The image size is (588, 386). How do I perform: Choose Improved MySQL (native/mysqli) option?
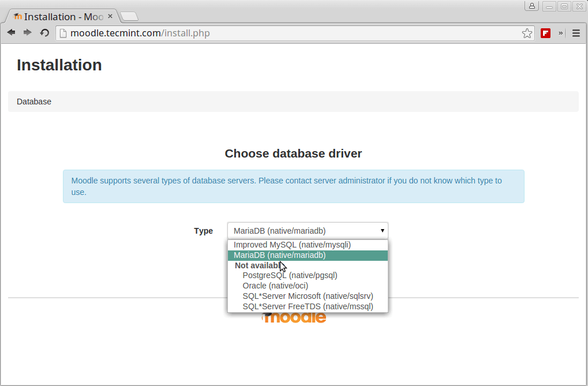coord(308,245)
